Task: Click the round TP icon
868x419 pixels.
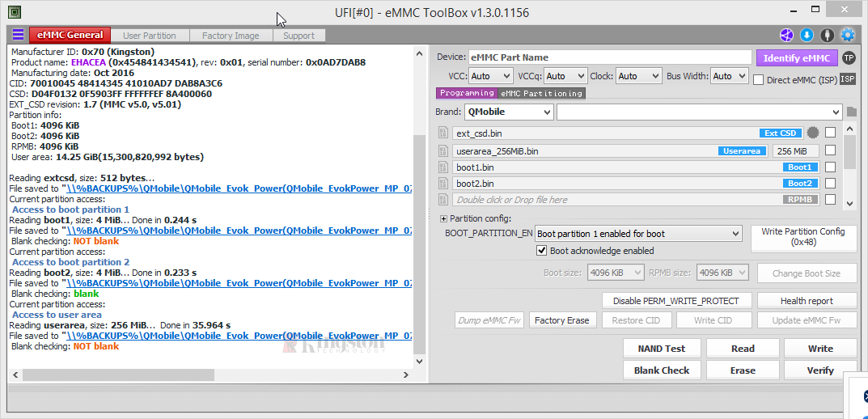Action: [x=848, y=57]
